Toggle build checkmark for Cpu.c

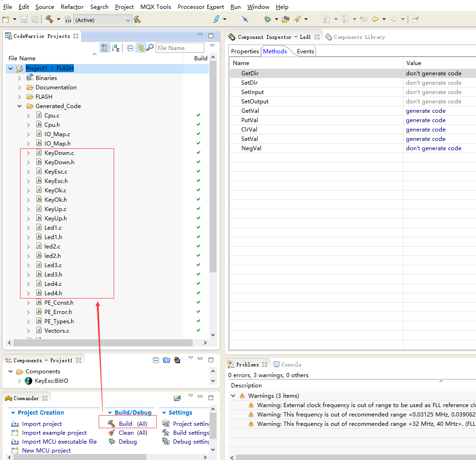198,115
